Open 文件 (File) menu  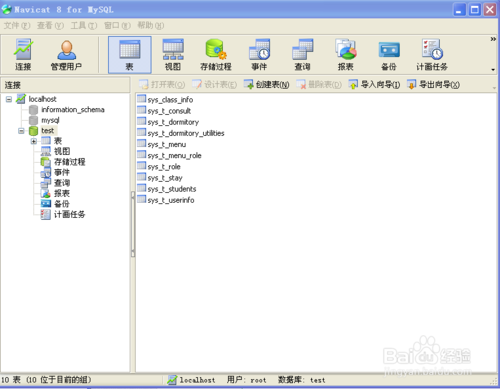click(17, 25)
